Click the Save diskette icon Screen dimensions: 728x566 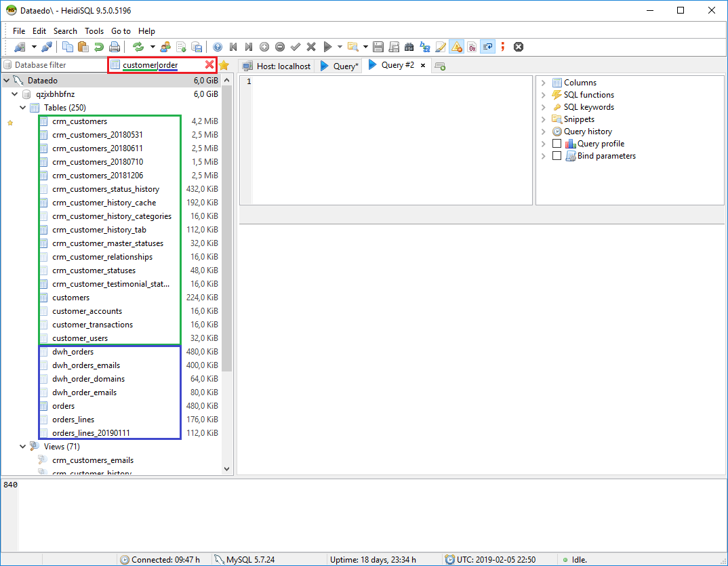pyautogui.click(x=378, y=47)
